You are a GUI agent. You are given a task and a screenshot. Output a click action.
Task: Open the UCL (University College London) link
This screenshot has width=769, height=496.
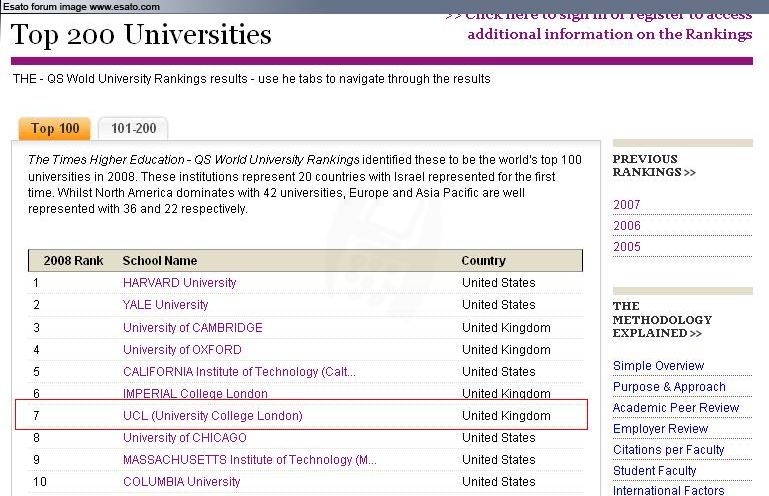[213, 416]
